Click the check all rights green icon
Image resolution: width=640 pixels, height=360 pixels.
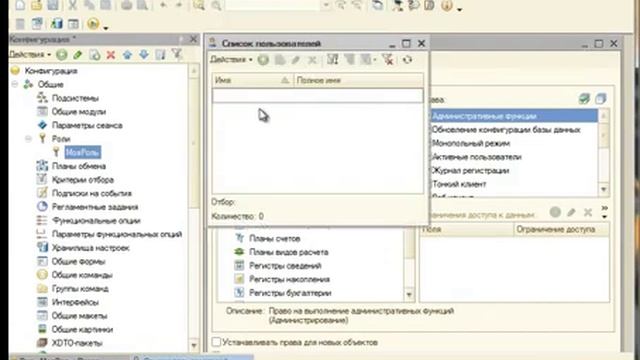584,98
